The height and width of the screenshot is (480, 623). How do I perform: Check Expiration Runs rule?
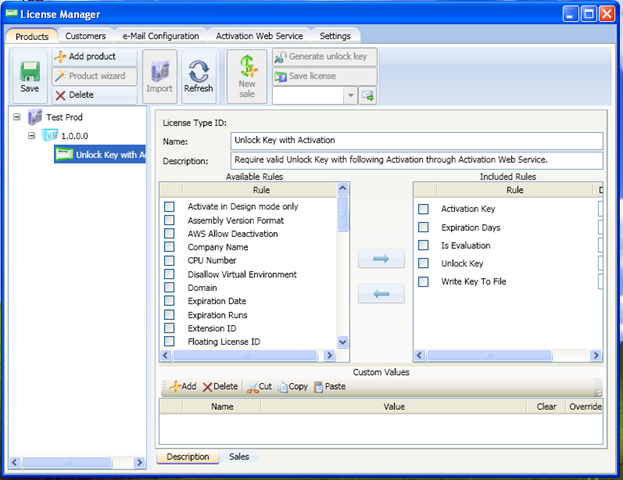coord(169,315)
